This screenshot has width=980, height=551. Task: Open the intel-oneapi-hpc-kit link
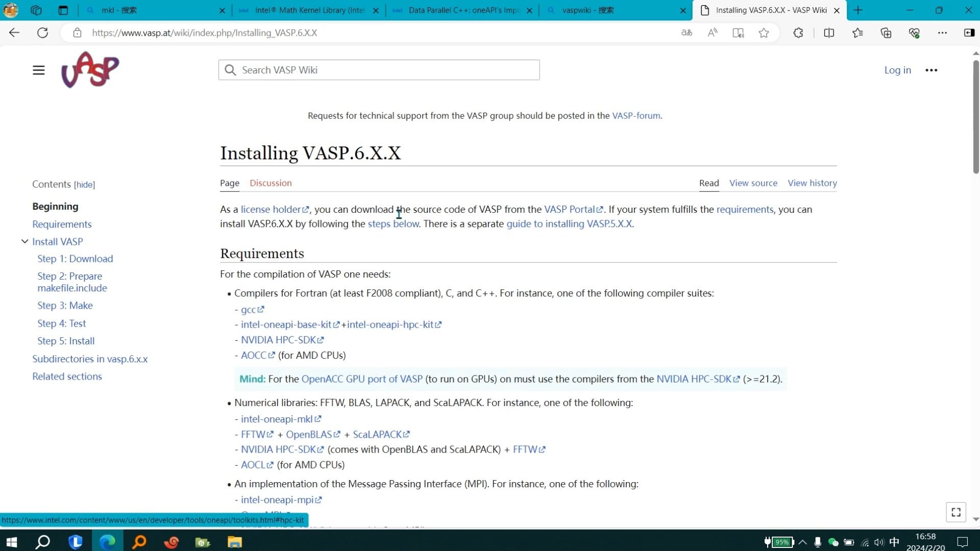(x=394, y=324)
